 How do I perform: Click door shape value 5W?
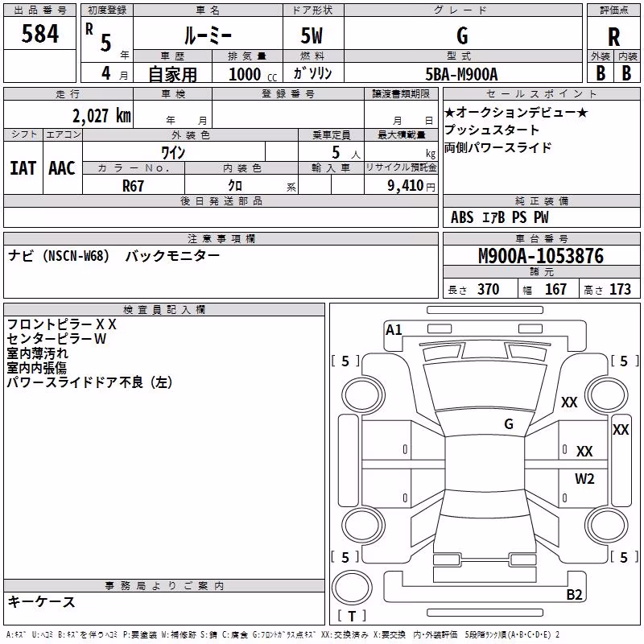[312, 35]
